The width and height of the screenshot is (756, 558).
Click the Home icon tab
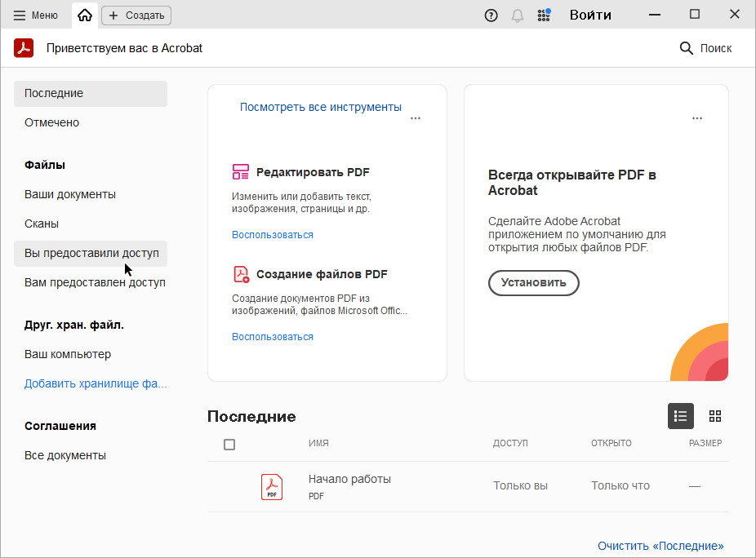[x=85, y=15]
